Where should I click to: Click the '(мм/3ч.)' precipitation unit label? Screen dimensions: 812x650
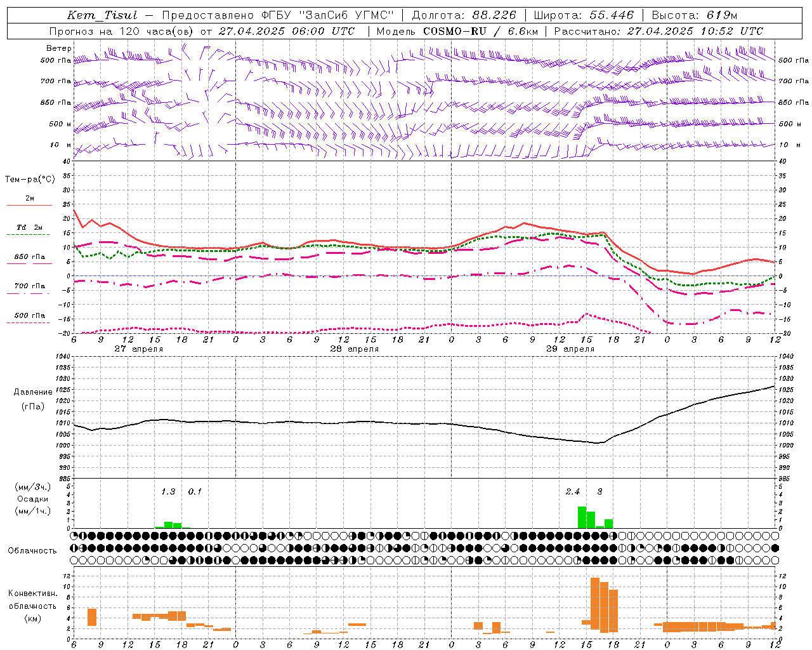pyautogui.click(x=33, y=487)
